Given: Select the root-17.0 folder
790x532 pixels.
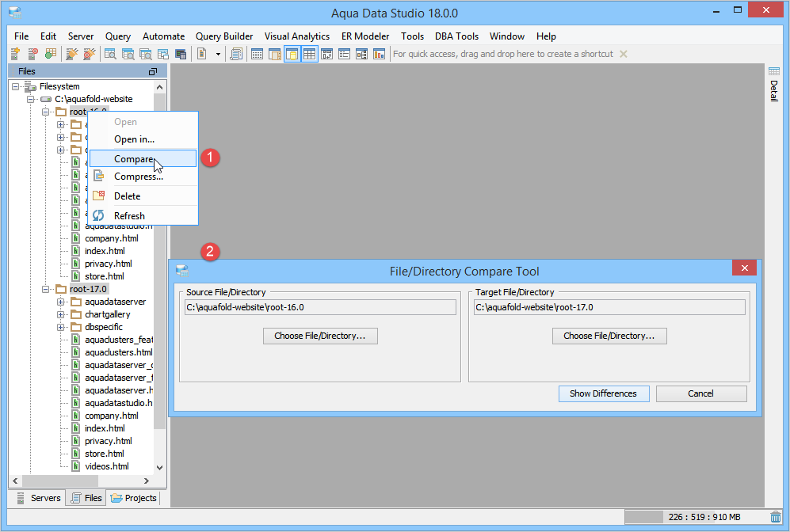Looking at the screenshot, I should 88,289.
